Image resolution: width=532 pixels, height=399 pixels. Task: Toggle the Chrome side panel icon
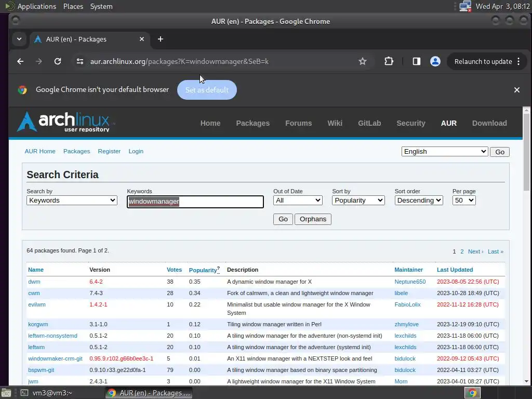coord(417,61)
